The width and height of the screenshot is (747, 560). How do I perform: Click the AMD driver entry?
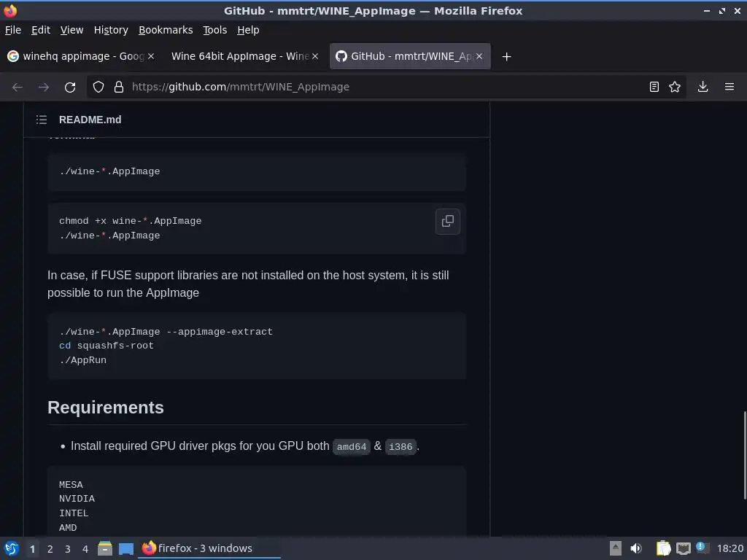(68, 528)
